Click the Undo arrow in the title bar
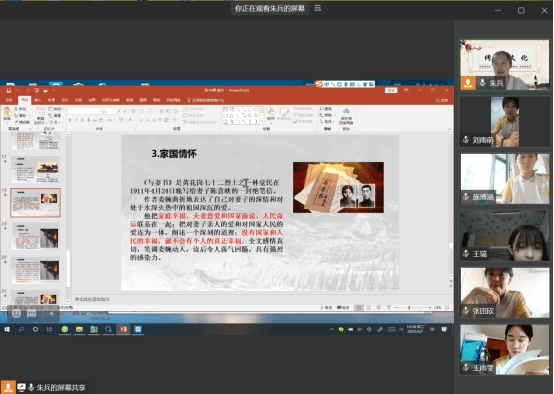 17,90
